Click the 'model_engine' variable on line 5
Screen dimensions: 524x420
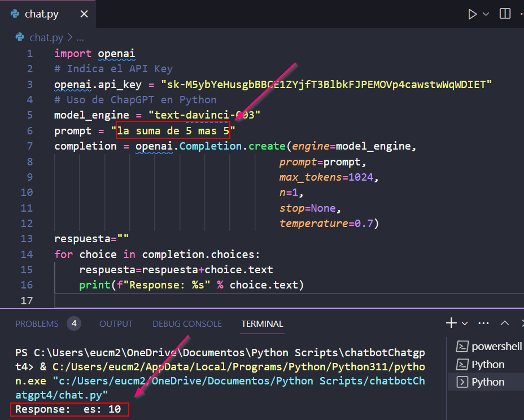(91, 115)
